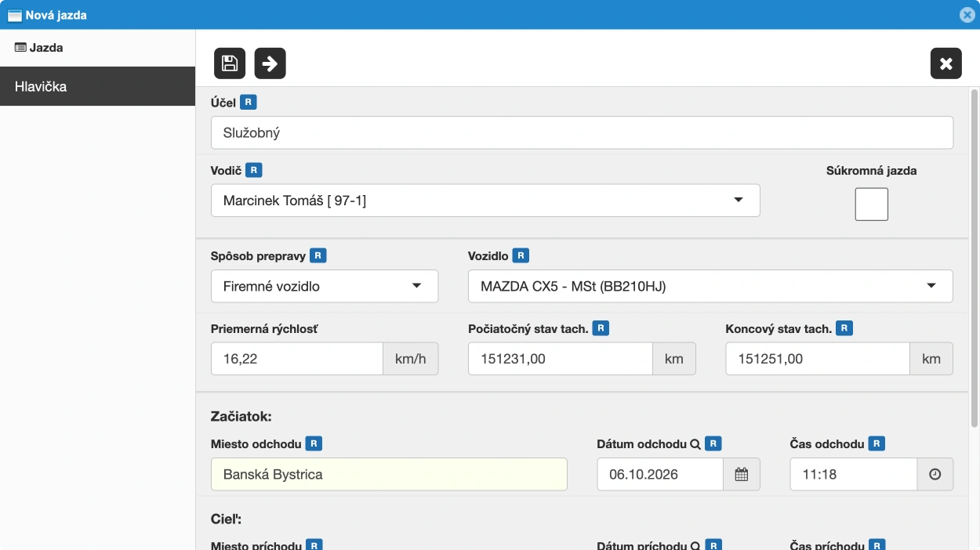980x550 pixels.
Task: Open the calendar picker for Dátum odchodu
Action: click(742, 474)
